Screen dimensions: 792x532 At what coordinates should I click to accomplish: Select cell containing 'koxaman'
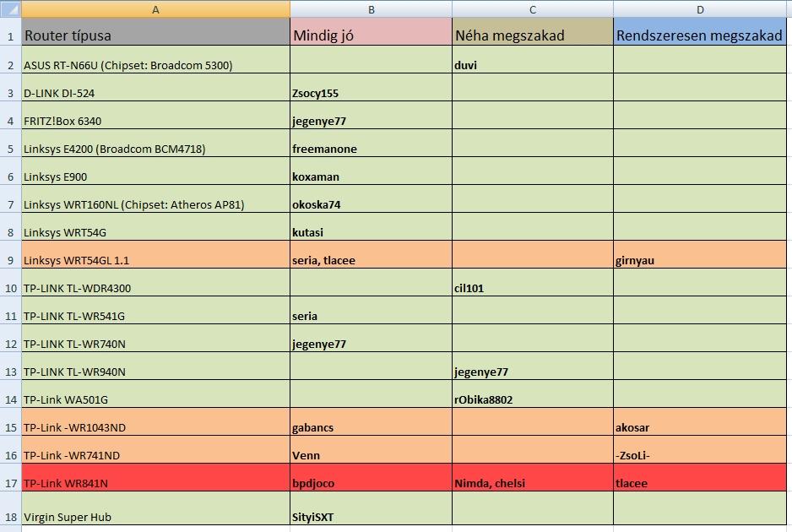tap(372, 171)
